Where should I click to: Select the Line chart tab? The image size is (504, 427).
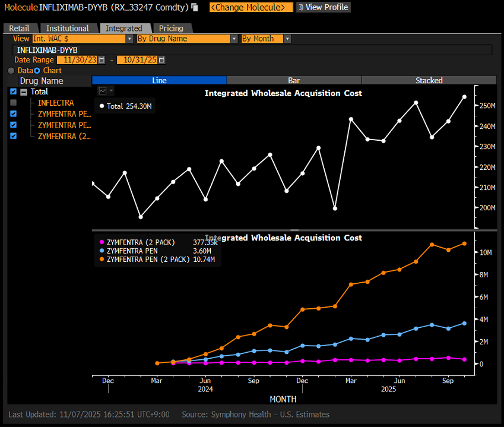160,80
